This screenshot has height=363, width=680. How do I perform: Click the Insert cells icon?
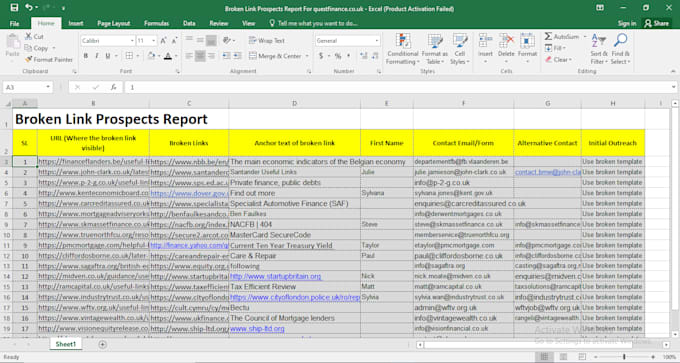point(485,41)
